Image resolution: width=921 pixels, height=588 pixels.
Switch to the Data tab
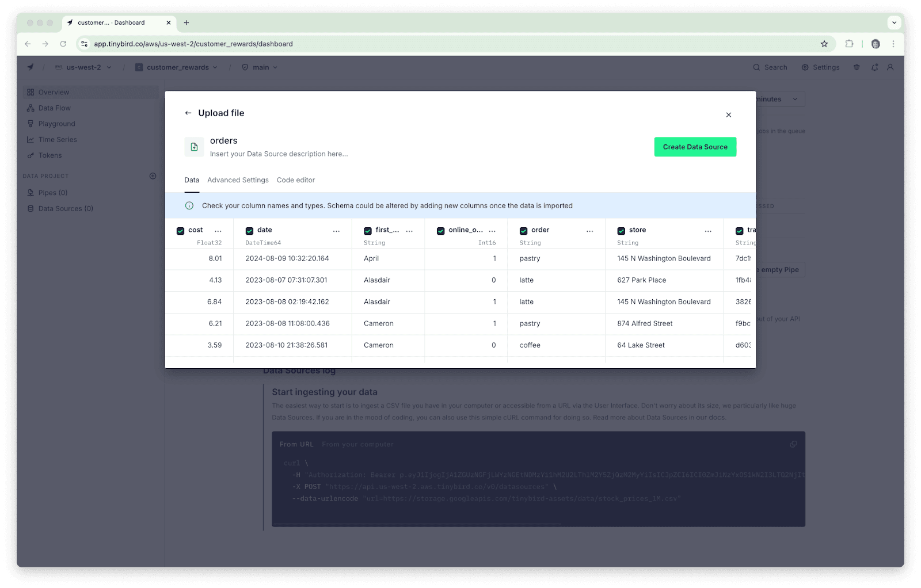click(192, 180)
